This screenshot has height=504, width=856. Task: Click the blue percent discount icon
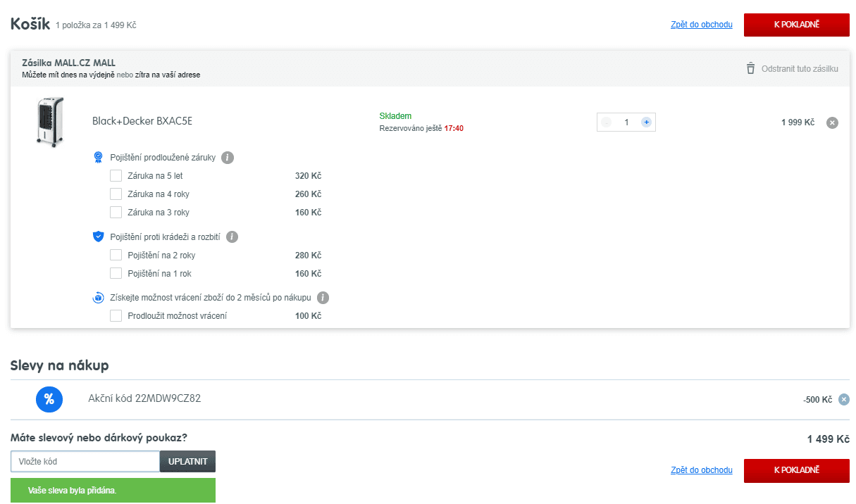[49, 399]
